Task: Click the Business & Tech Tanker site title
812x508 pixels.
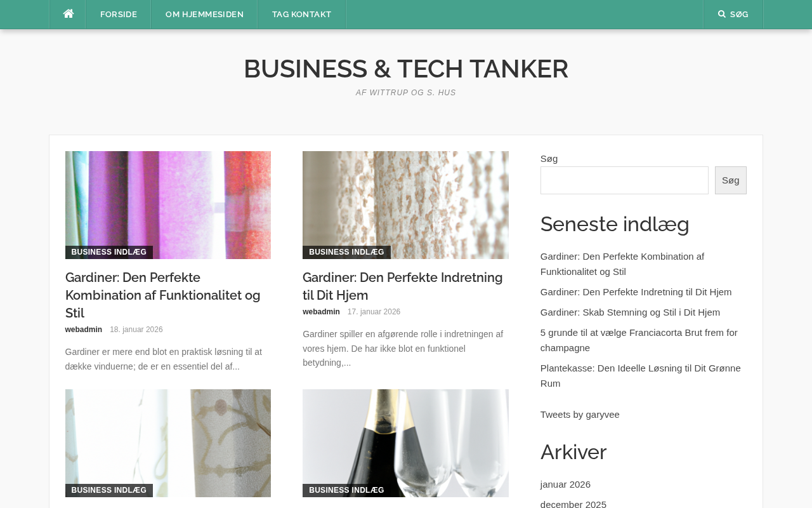Action: click(x=406, y=69)
